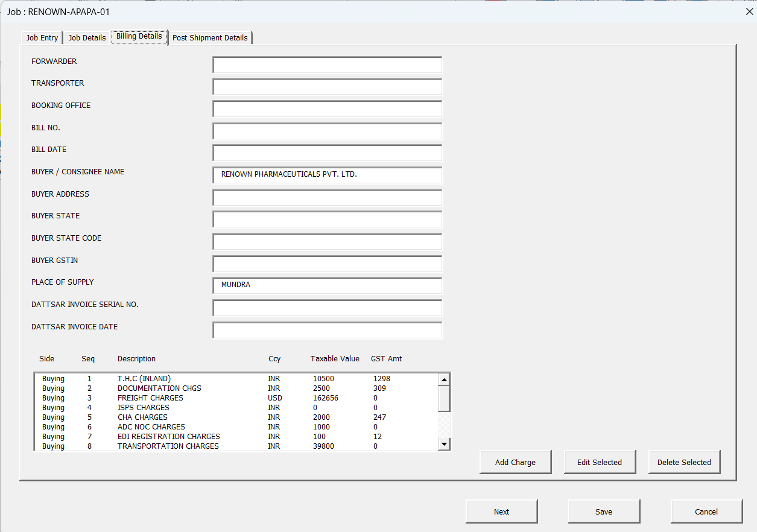Save the job with Save button
The width and height of the screenshot is (757, 532).
tap(604, 511)
